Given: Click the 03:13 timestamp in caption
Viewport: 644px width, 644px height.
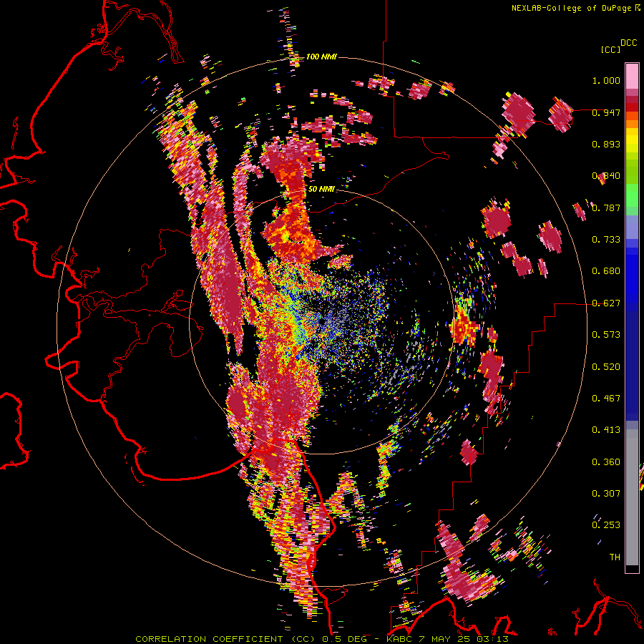Looking at the screenshot, I should tap(494, 639).
